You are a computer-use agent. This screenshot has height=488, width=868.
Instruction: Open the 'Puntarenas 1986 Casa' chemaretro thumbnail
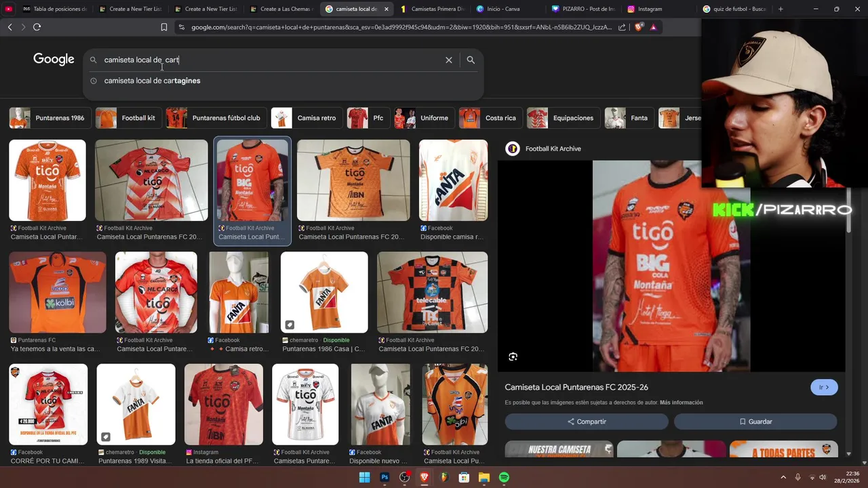[x=324, y=292]
